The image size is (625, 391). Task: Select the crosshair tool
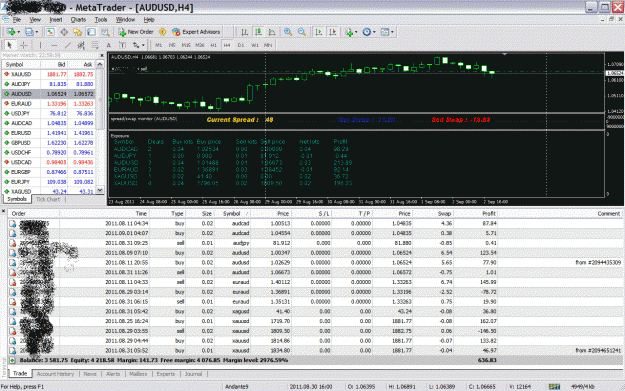24,45
